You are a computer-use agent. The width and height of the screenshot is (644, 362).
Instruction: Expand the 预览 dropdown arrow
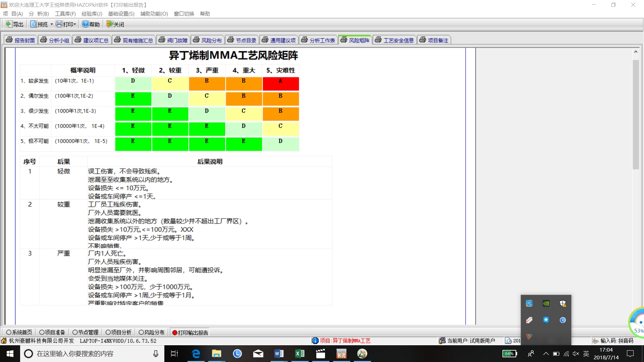click(52, 24)
